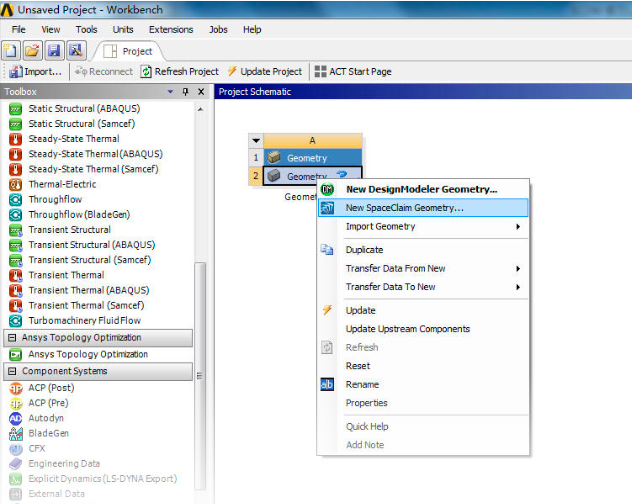The width and height of the screenshot is (632, 504).
Task: Click the BladeGen component icon
Action: pyautogui.click(x=15, y=433)
